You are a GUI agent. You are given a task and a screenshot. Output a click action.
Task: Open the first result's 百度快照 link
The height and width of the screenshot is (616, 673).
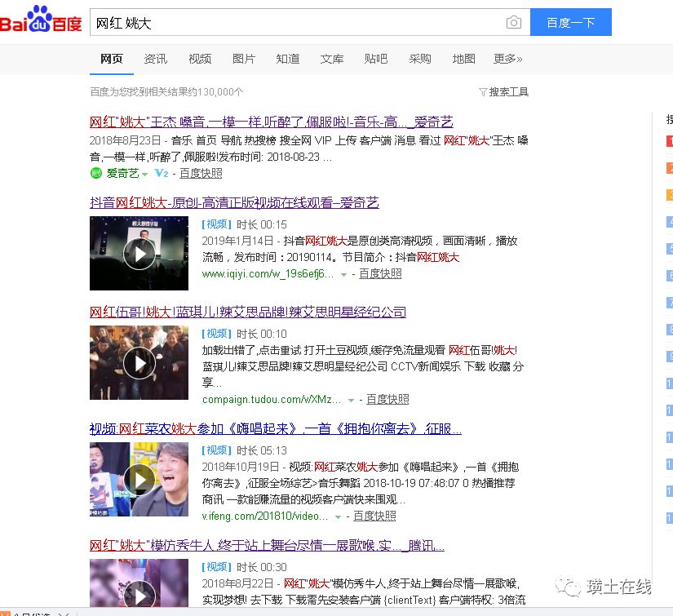(201, 173)
